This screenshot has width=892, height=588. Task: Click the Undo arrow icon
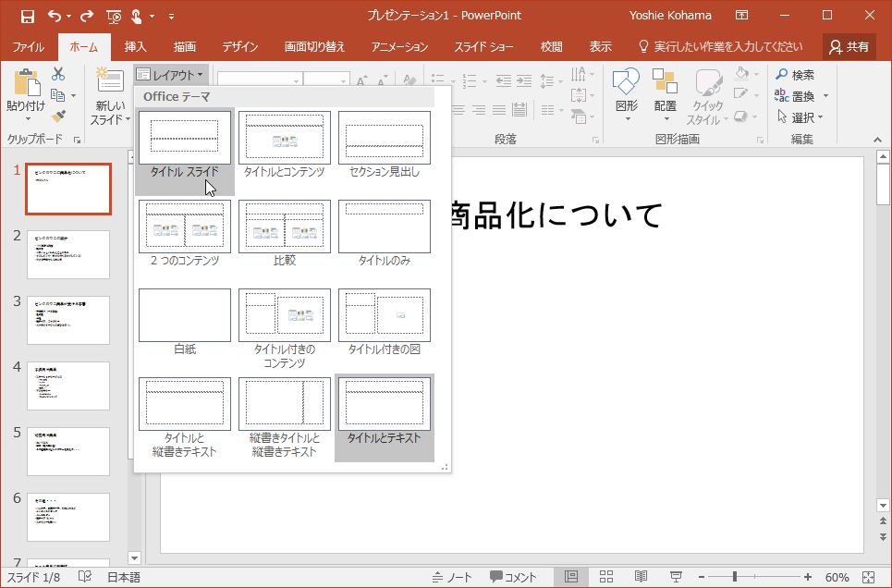pyautogui.click(x=54, y=16)
